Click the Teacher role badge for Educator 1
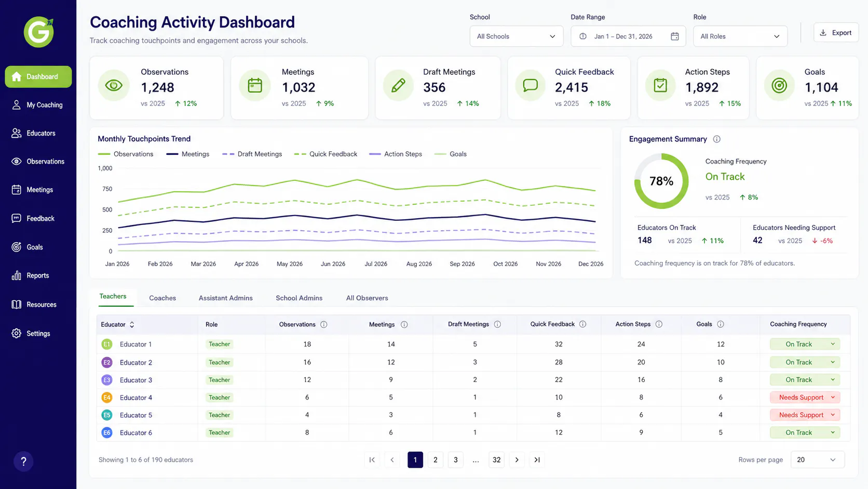Image resolution: width=868 pixels, height=489 pixels. (x=219, y=344)
